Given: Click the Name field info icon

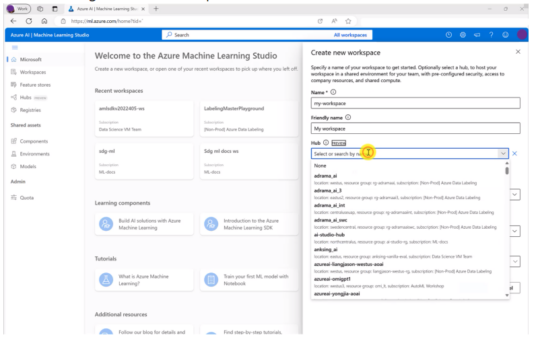Looking at the screenshot, I should (333, 92).
